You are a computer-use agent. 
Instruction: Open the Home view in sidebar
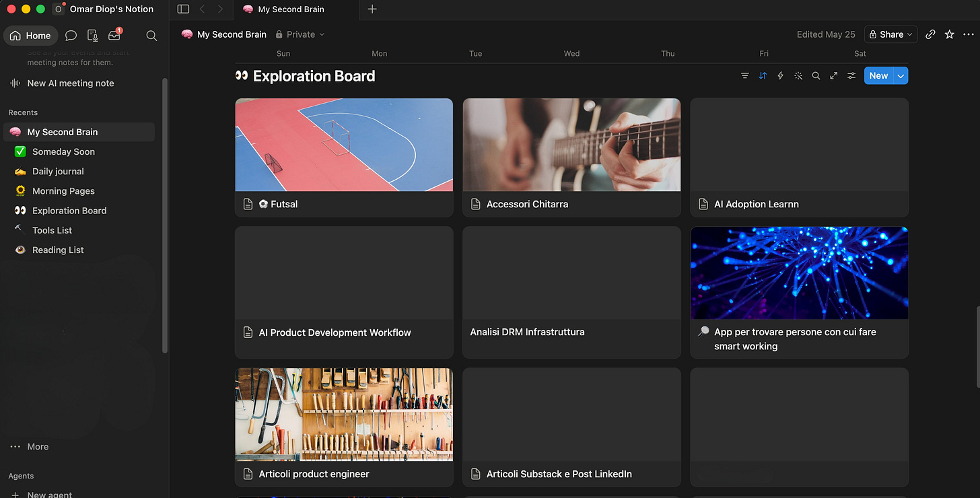pos(31,36)
